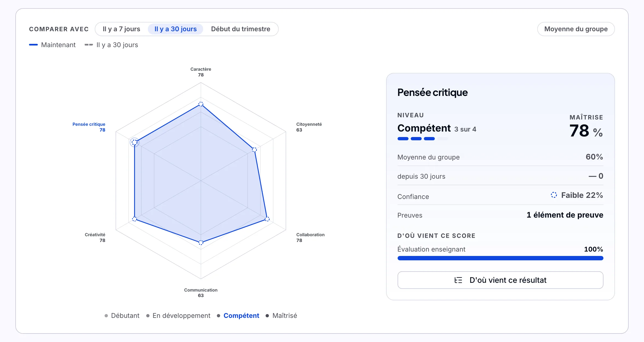Select the 'Il y a 7 jours' comparison
644x342 pixels.
(x=121, y=29)
